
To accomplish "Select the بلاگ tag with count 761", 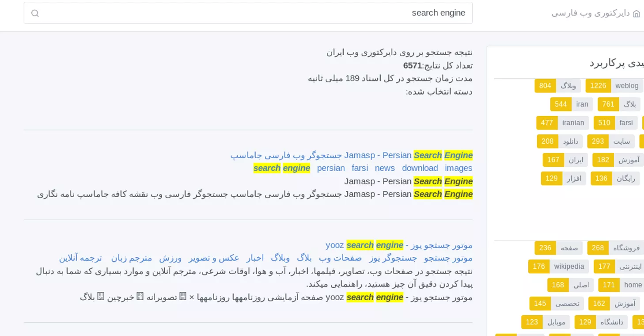I will point(619,104).
